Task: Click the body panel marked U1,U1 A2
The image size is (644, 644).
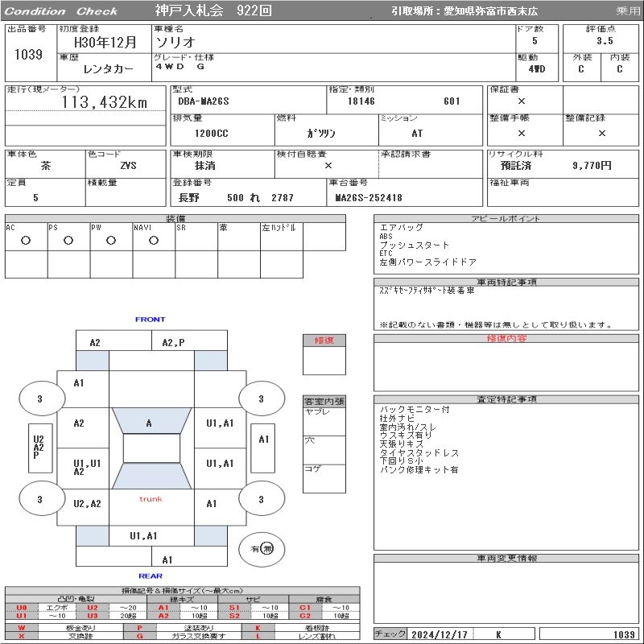Action: (x=86, y=468)
